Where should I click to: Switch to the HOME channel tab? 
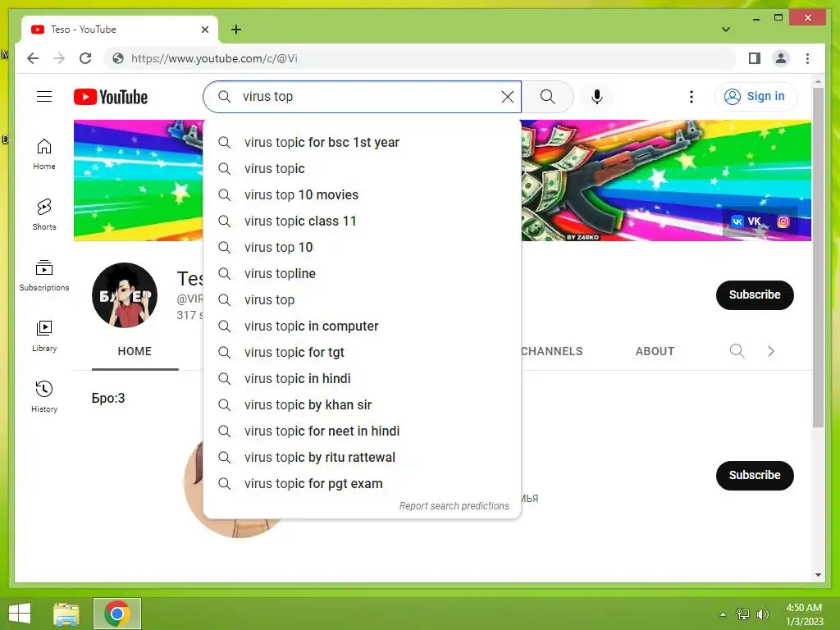click(135, 351)
